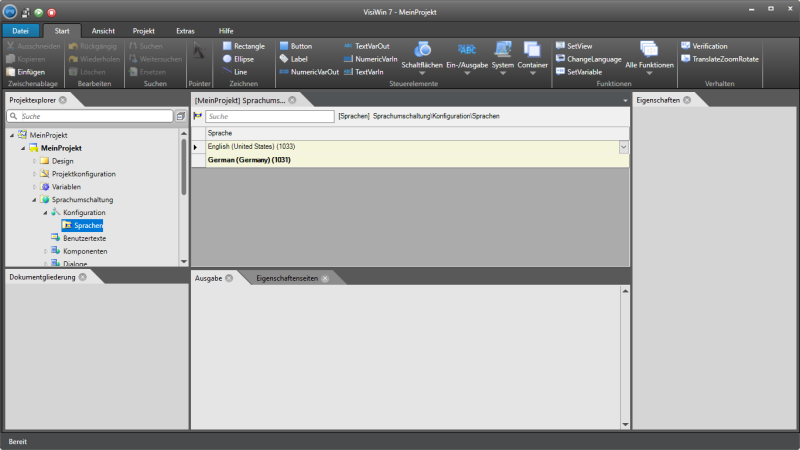Select the row marker of English row
The image size is (800, 450).
pos(198,147)
